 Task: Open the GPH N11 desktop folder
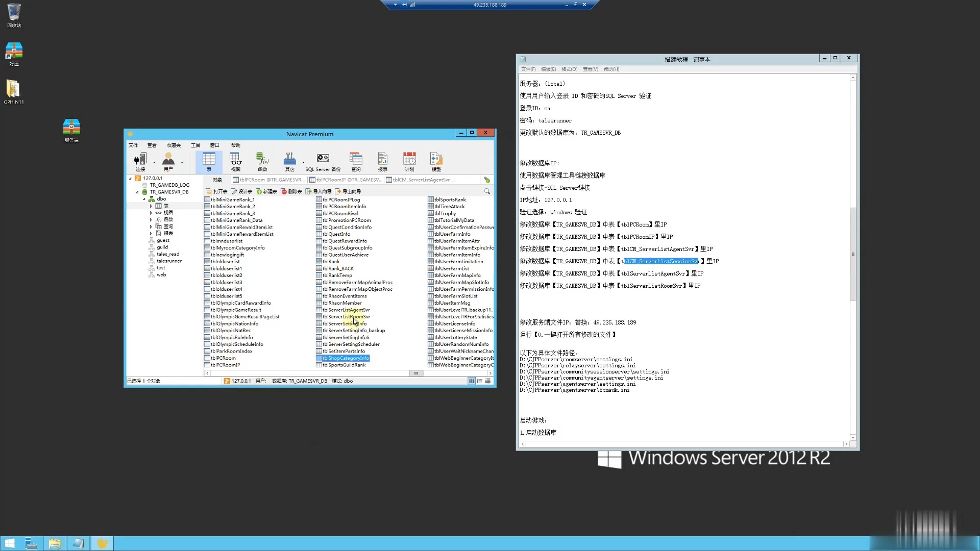(14, 92)
